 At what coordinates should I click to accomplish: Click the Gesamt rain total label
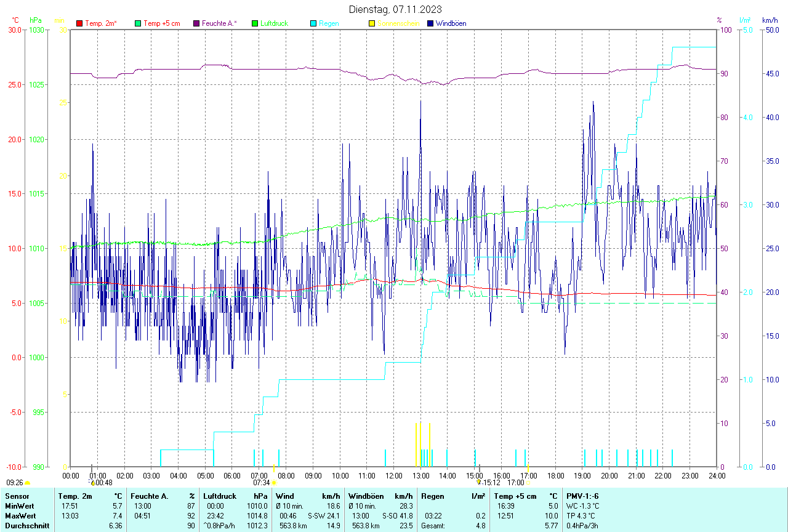[x=433, y=525]
